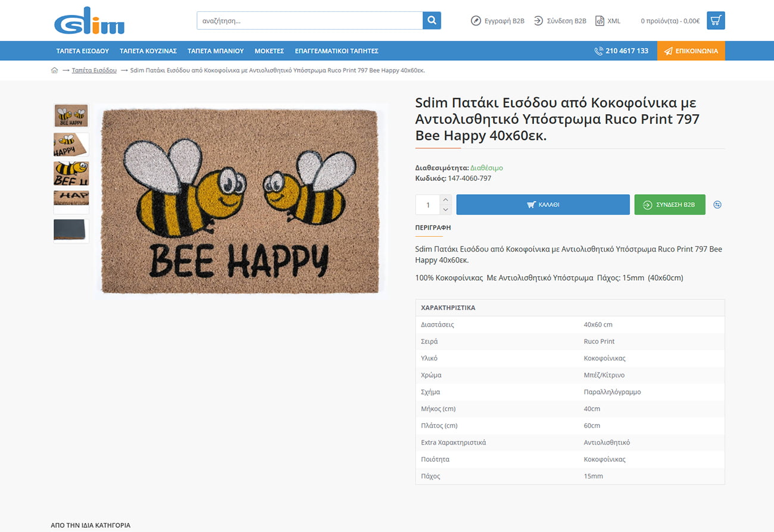Viewport: 774px width, 532px height.
Task: Decrease quantity with the down arrow
Action: [445, 209]
